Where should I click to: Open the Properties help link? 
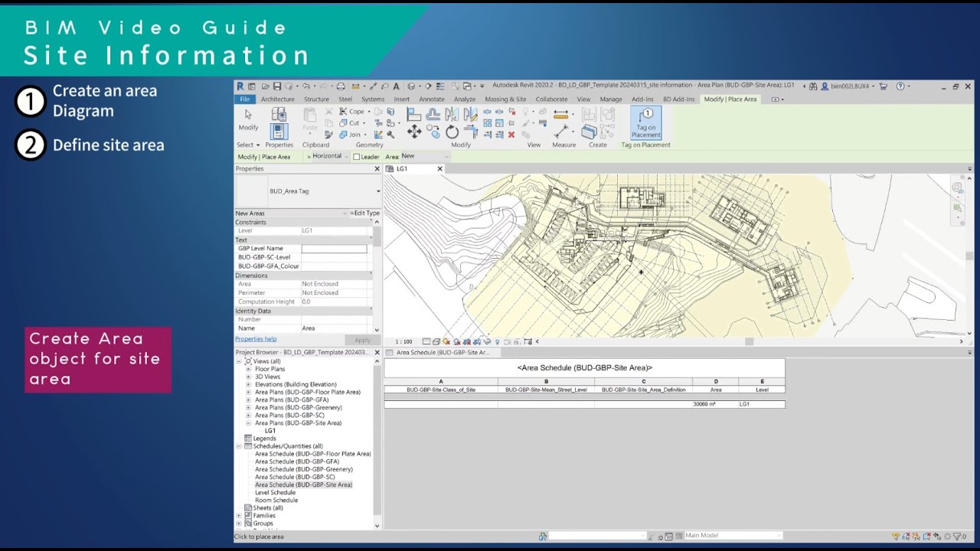click(256, 339)
